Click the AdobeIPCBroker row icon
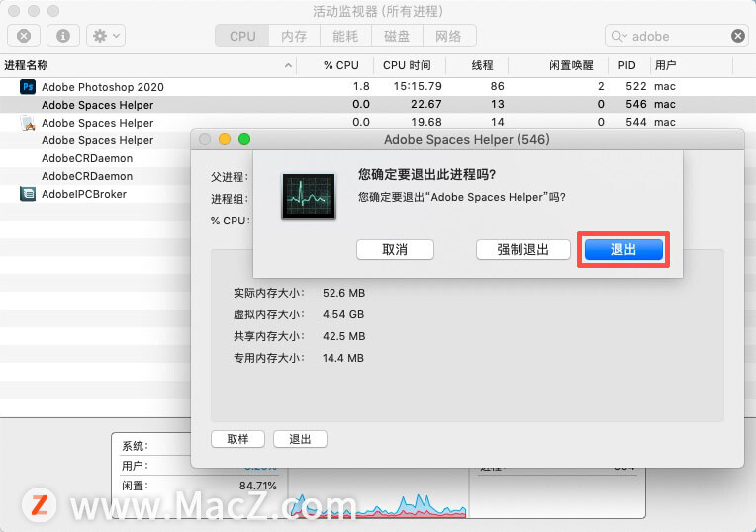Screen dimensions: 756x532 28,194
